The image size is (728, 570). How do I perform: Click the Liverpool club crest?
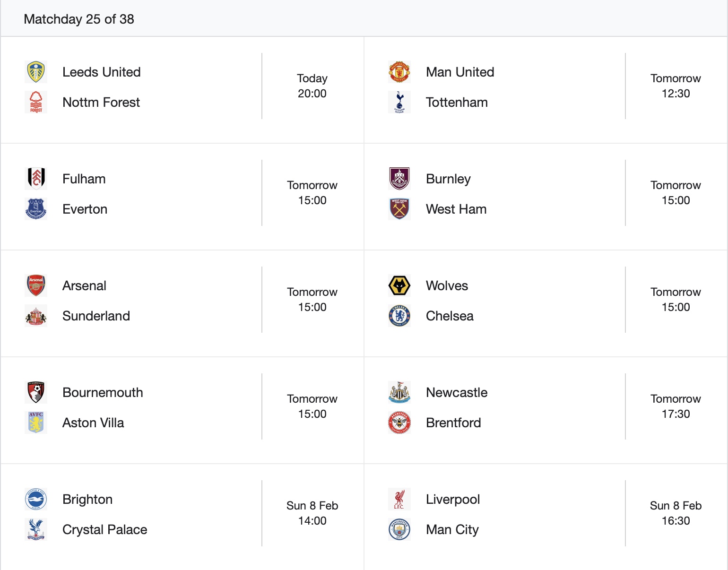pyautogui.click(x=399, y=499)
